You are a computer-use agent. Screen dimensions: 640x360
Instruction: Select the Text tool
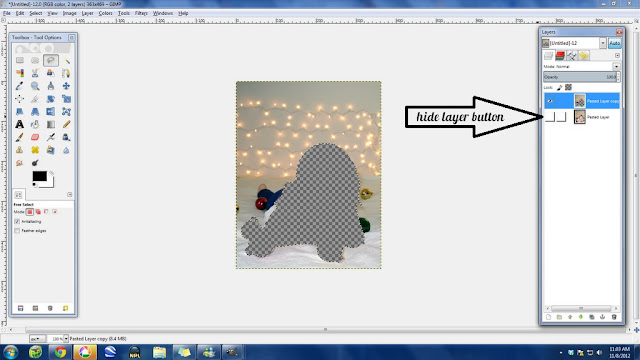20,124
